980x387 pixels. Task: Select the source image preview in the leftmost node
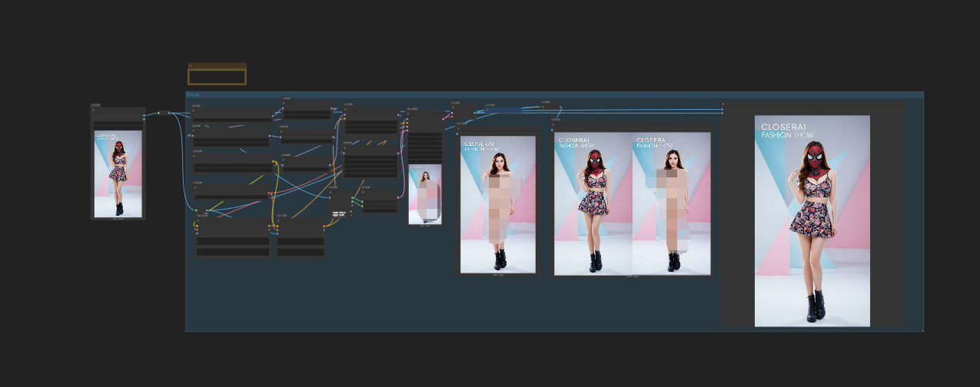click(118, 174)
